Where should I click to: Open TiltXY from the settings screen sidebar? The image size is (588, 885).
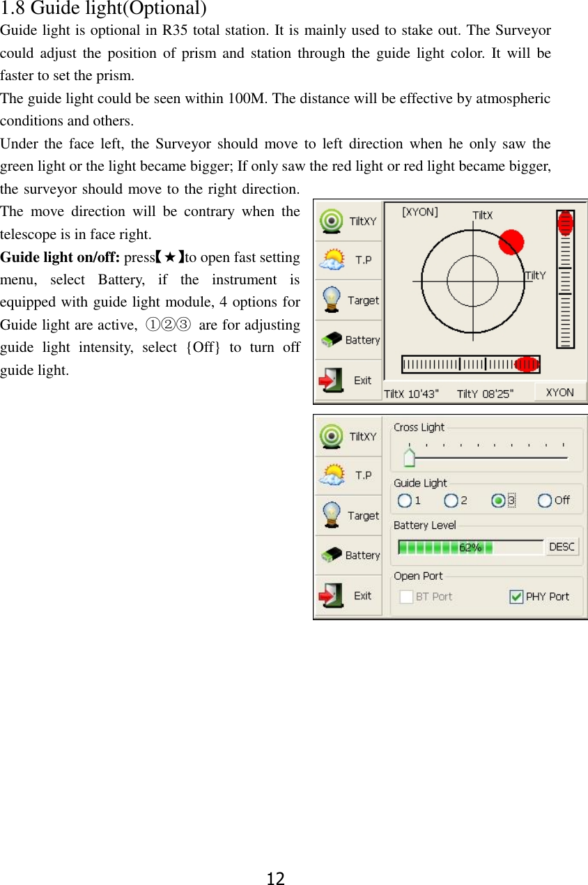pos(348,436)
